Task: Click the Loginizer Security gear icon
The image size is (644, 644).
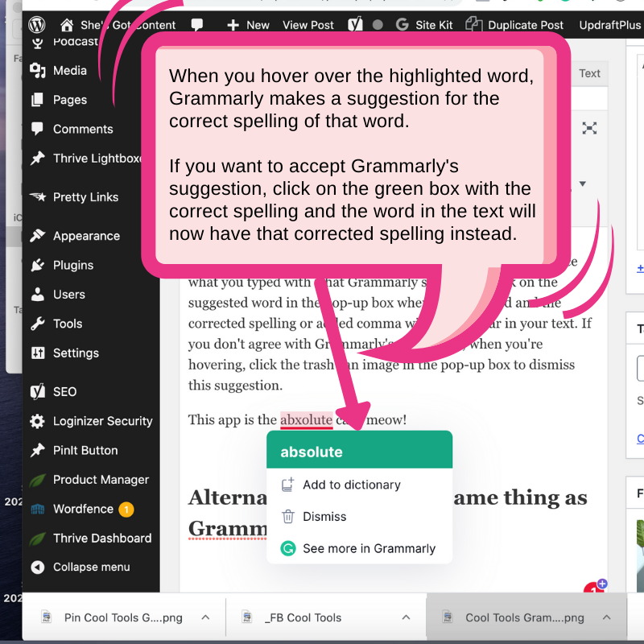Action: [x=37, y=422]
